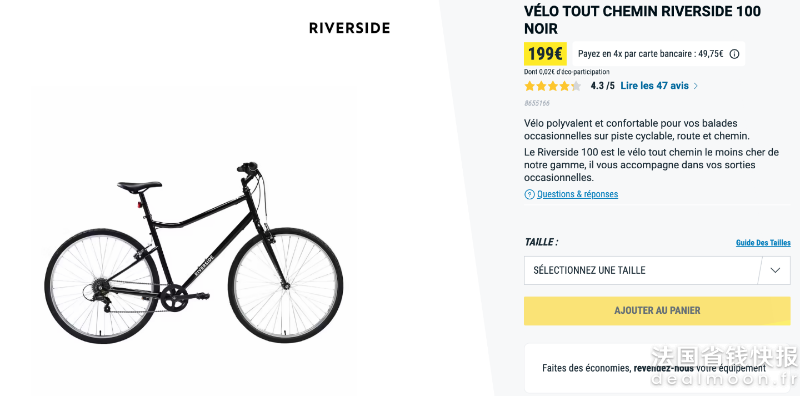Click the yellow 199€ price tag

[x=545, y=54]
